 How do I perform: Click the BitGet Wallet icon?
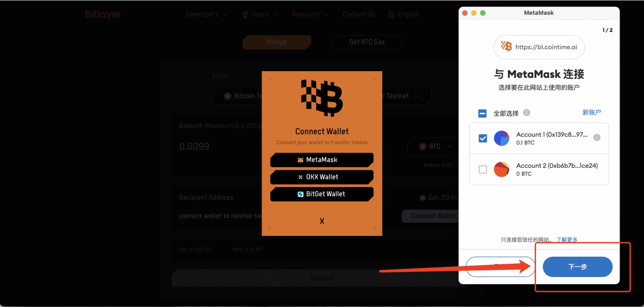(300, 194)
